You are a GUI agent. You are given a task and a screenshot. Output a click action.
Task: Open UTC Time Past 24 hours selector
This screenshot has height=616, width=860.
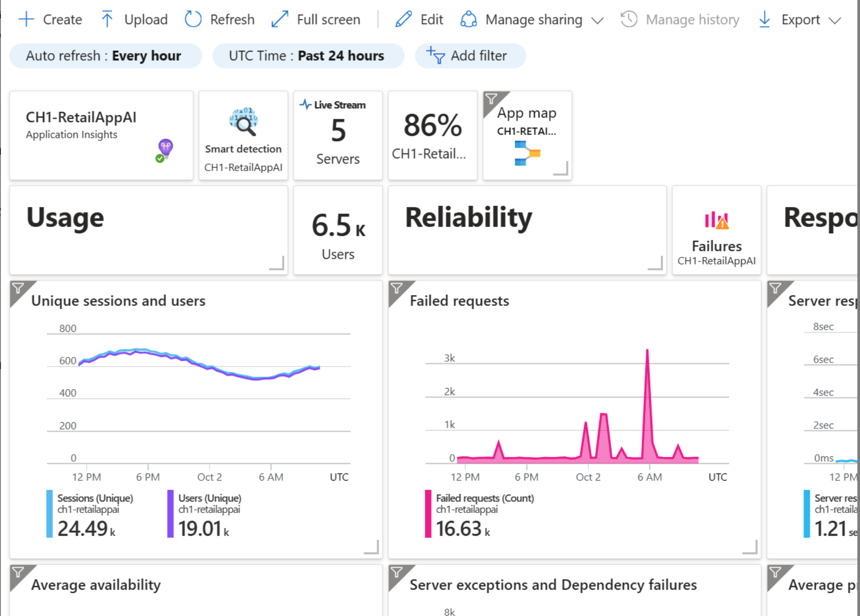tap(308, 56)
